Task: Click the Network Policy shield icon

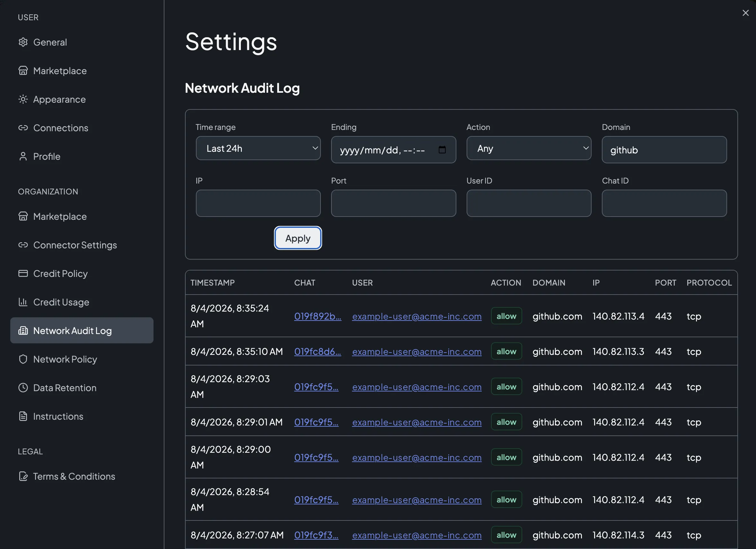Action: pos(23,359)
